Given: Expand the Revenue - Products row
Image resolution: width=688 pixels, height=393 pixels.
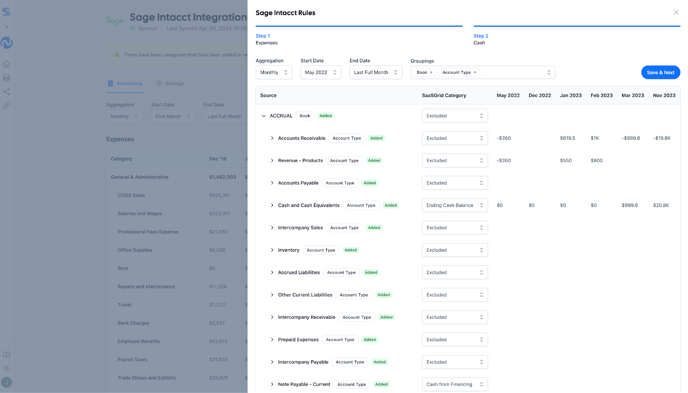Looking at the screenshot, I should (272, 161).
